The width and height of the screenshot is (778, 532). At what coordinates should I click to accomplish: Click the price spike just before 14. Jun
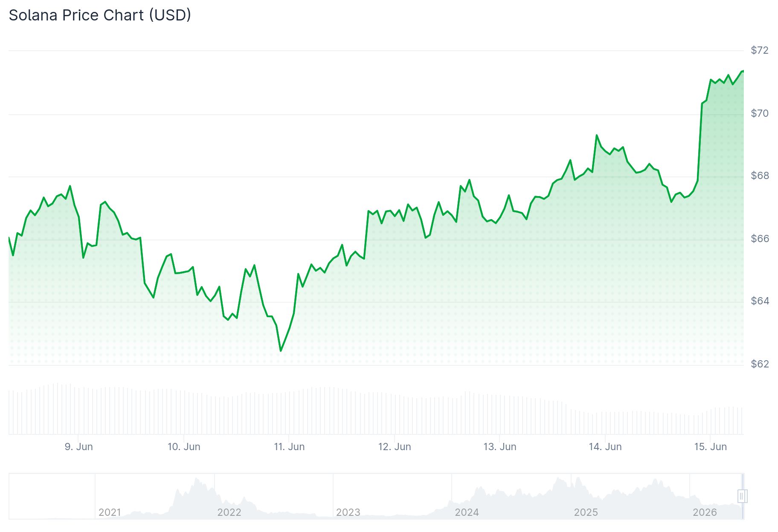(x=597, y=135)
